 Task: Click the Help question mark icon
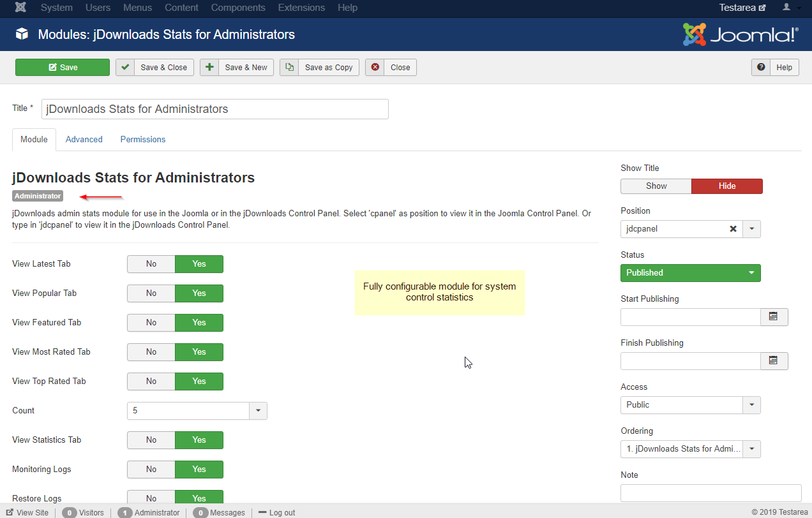pyautogui.click(x=761, y=67)
